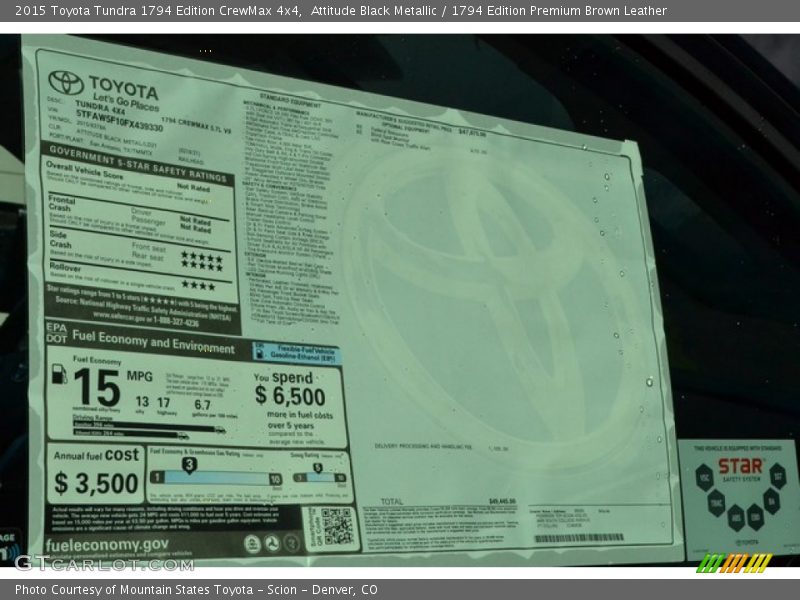Click the EBD hexagon badge
This screenshot has width=800, height=600.
pyautogui.click(x=755, y=517)
